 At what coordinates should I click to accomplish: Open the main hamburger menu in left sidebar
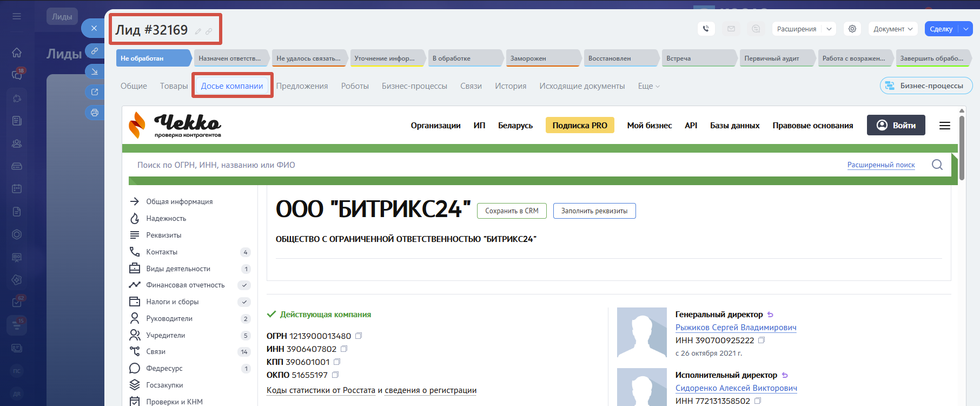pos(17,16)
